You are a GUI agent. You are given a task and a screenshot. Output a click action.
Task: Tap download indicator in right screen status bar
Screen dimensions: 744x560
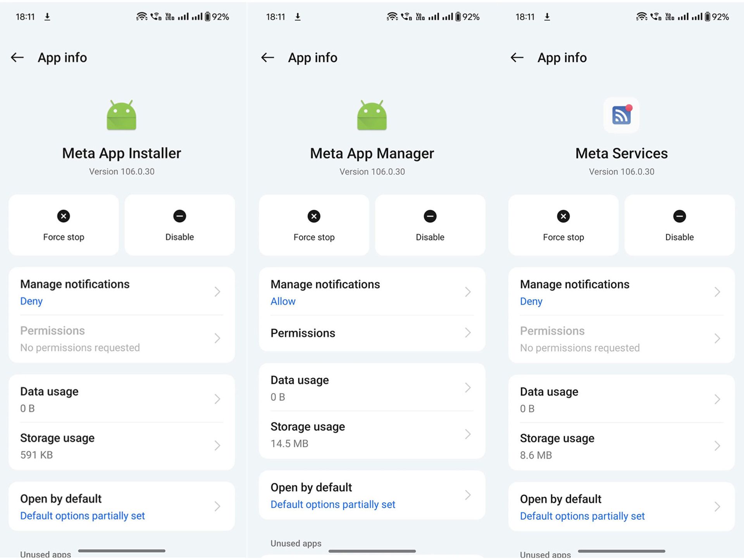point(547,17)
